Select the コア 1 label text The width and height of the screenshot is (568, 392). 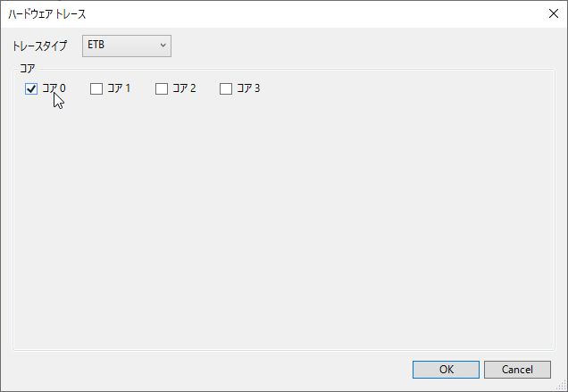coord(119,88)
